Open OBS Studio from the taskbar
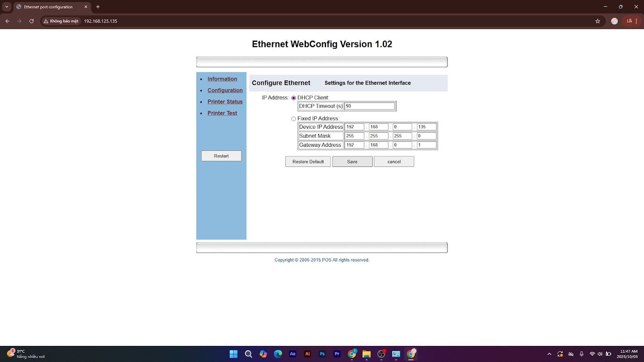644x362 pixels. click(x=382, y=354)
